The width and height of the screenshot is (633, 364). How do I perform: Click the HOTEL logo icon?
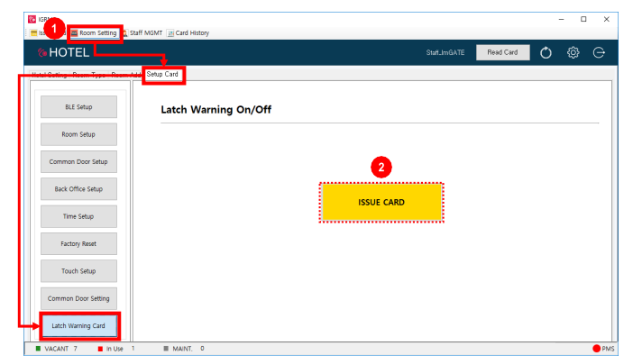[x=42, y=52]
